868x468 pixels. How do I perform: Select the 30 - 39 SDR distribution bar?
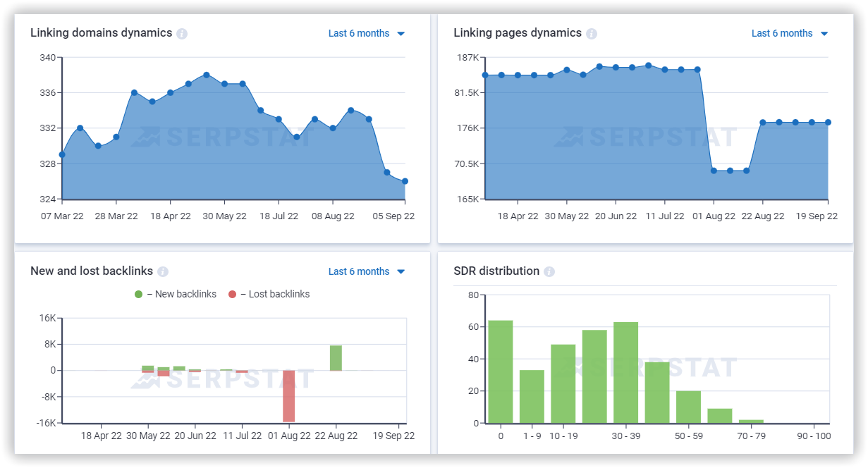[x=625, y=373]
